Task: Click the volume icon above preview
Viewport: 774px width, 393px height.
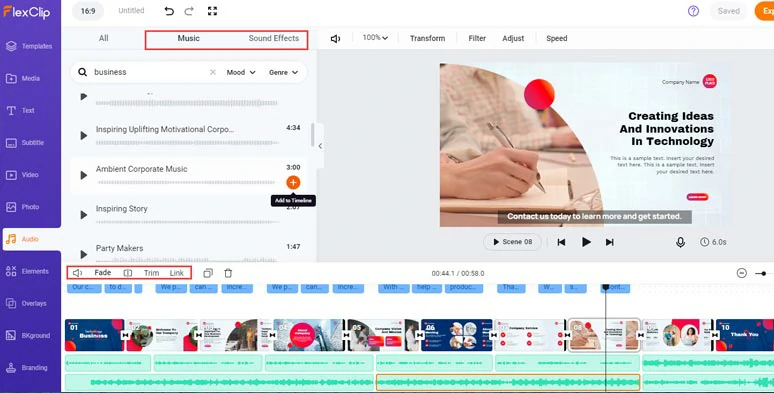Action: tap(335, 39)
